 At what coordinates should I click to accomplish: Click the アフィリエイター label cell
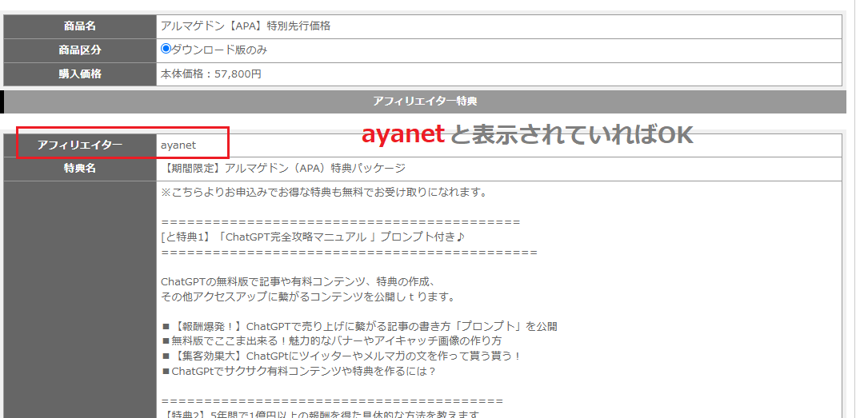point(80,145)
